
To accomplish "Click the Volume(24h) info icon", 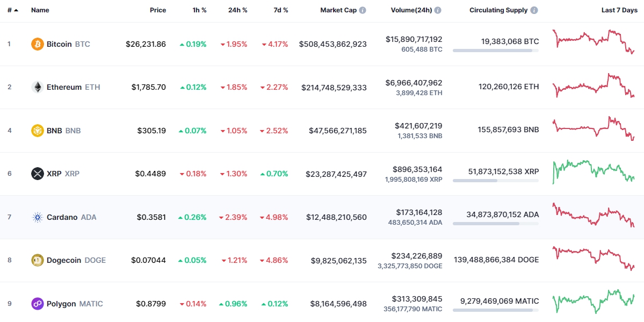I will coord(438,10).
